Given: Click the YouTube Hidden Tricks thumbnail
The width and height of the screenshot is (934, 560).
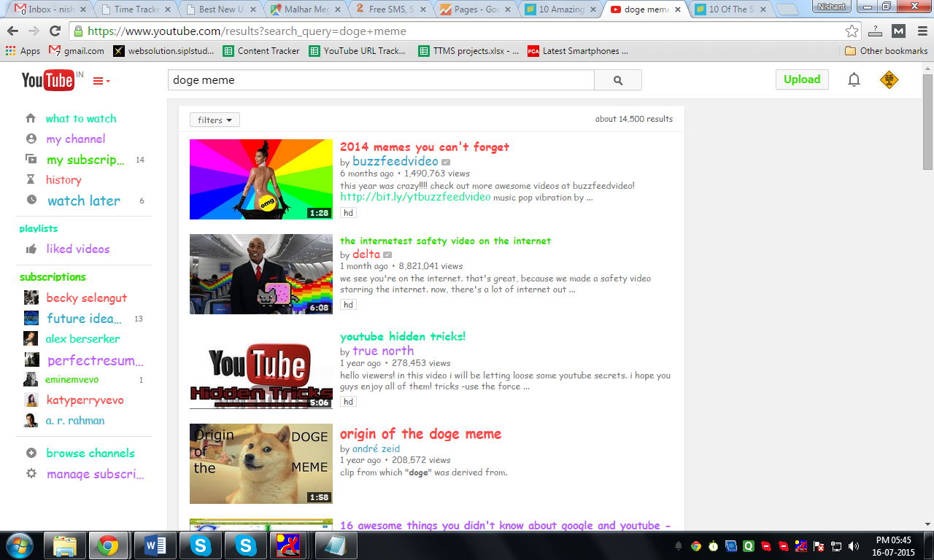Looking at the screenshot, I should point(261,369).
